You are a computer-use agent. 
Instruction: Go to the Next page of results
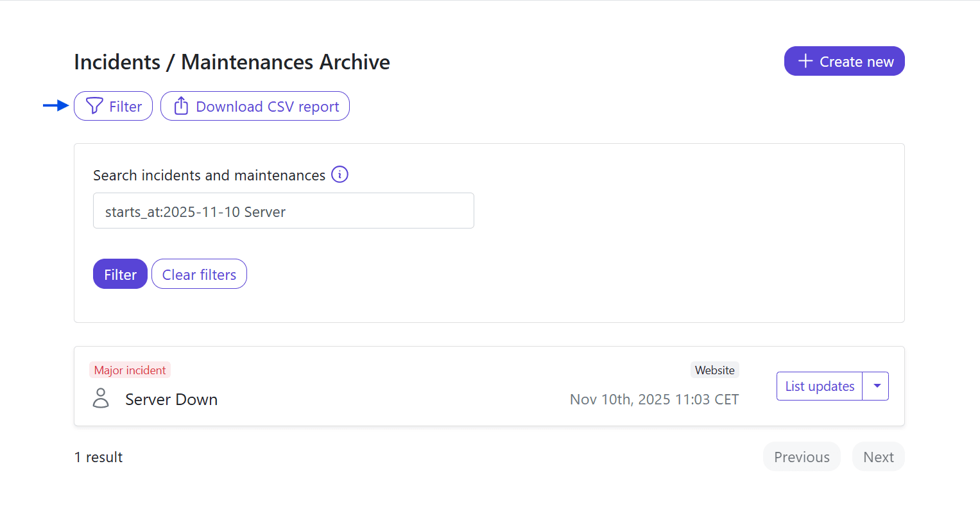[x=878, y=456]
